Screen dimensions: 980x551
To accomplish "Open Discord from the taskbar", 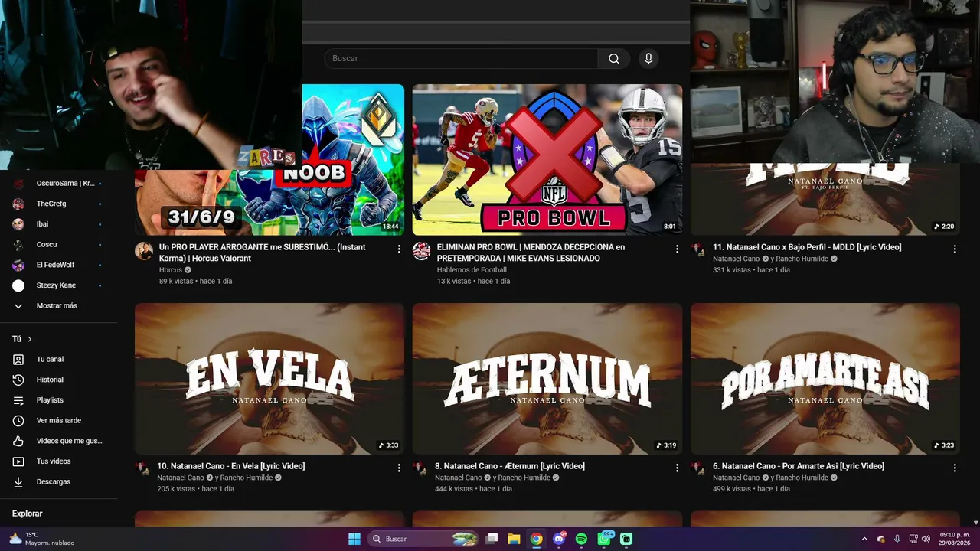I will (559, 539).
